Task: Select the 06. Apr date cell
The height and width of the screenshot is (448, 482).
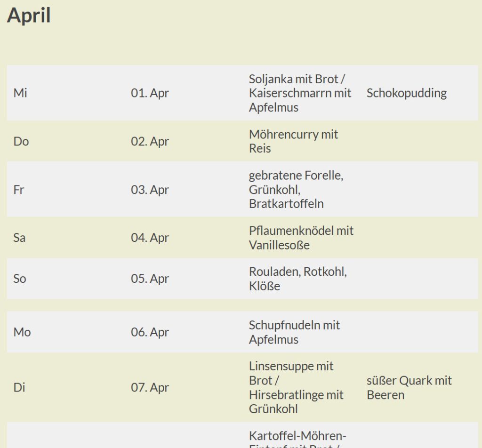Action: 150,332
